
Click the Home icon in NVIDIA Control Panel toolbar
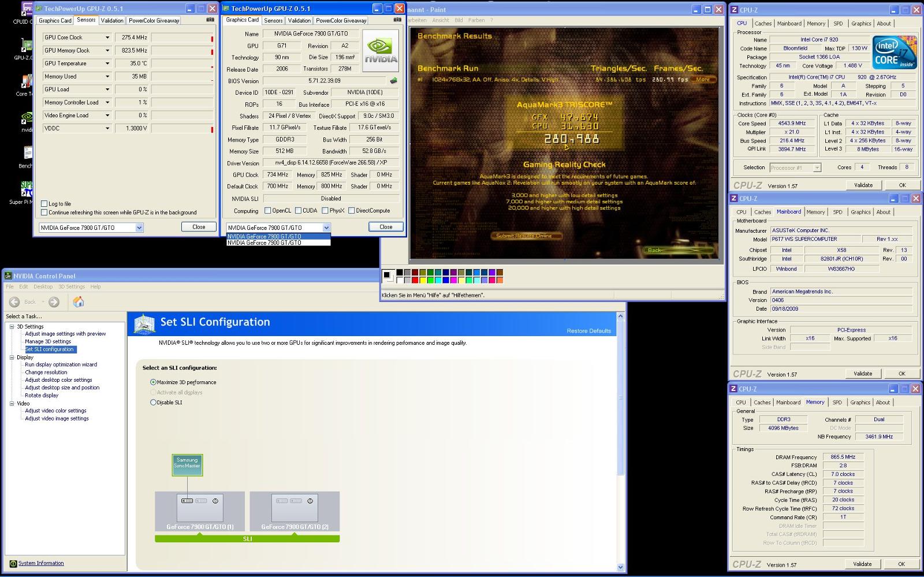pos(79,301)
